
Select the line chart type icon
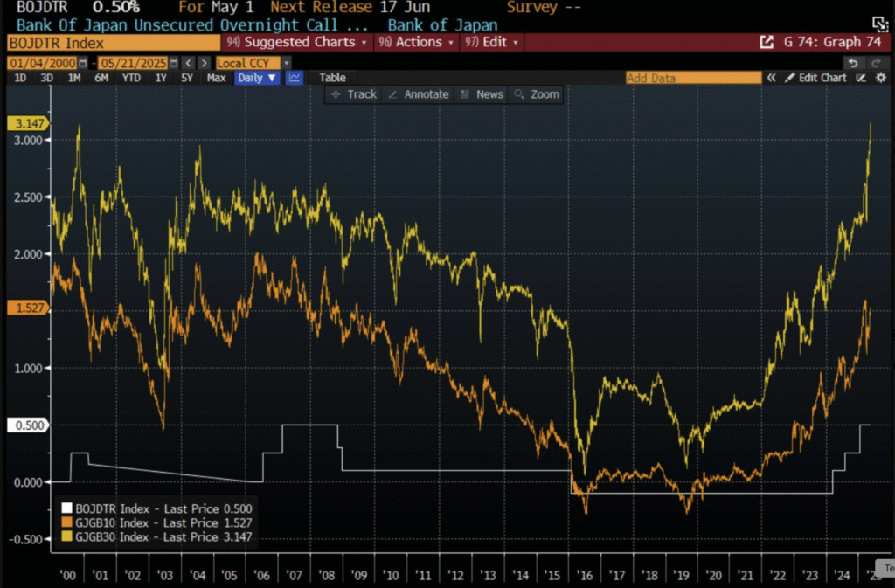click(294, 78)
